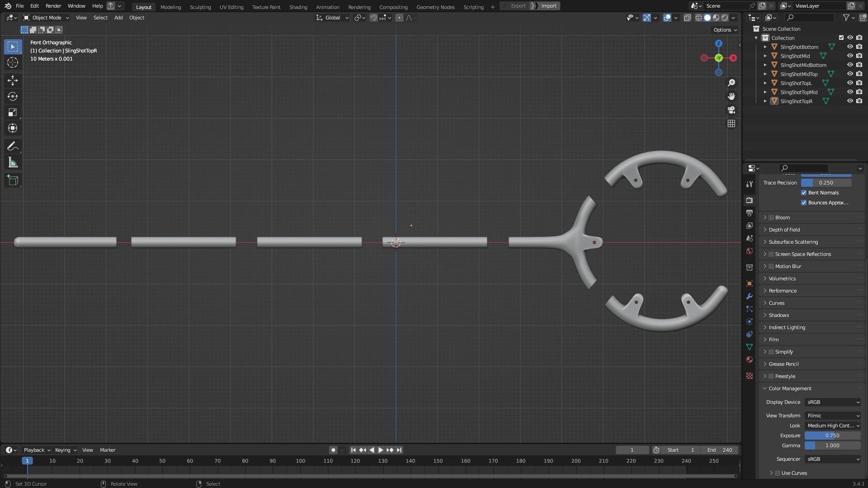This screenshot has height=488, width=868.
Task: Toggle the Bounces Approximation checkbox
Action: click(804, 203)
